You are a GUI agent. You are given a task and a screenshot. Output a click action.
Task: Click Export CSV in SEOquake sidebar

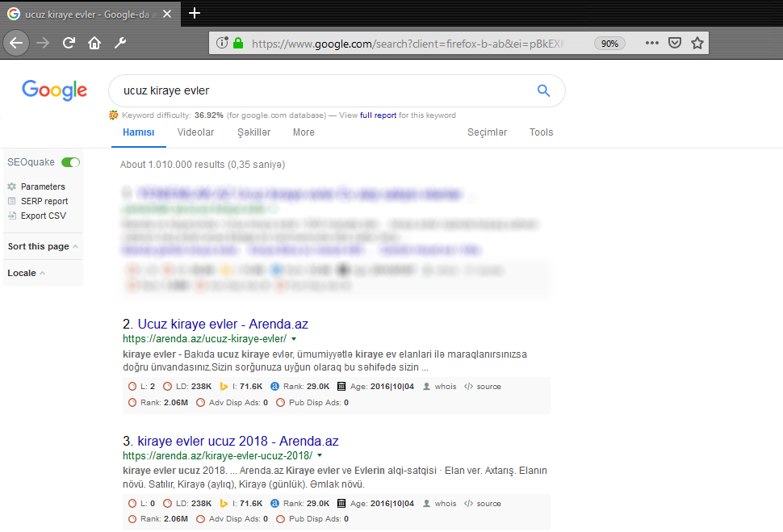(x=43, y=216)
